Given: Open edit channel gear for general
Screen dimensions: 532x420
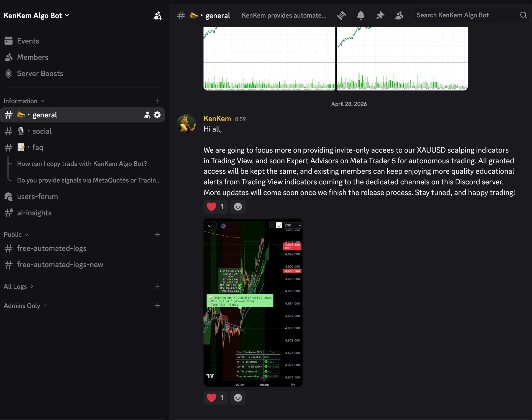Looking at the screenshot, I should click(157, 115).
